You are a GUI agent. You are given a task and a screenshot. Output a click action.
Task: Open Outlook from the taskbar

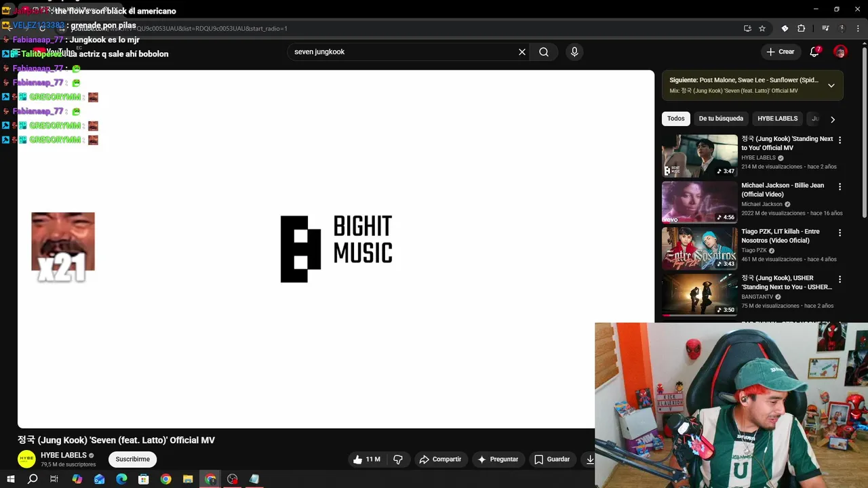100,479
